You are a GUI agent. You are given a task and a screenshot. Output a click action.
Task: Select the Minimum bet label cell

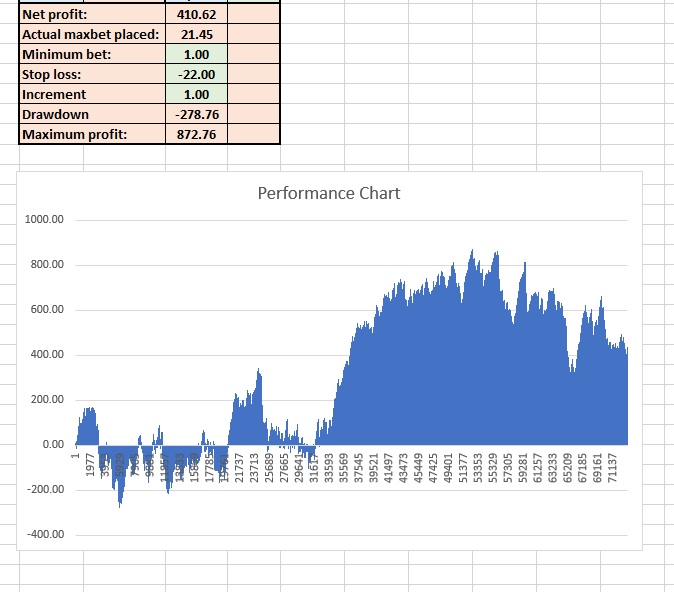point(91,55)
